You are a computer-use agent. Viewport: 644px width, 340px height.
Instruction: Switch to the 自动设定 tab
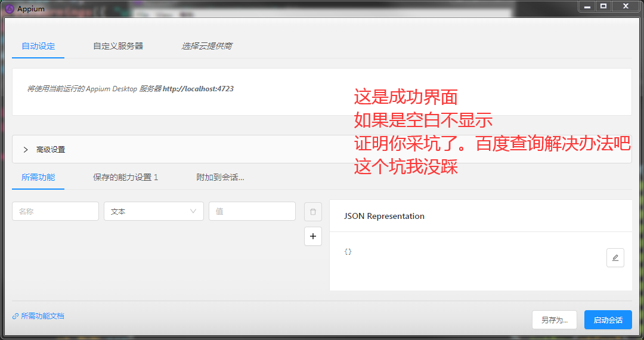(38, 46)
